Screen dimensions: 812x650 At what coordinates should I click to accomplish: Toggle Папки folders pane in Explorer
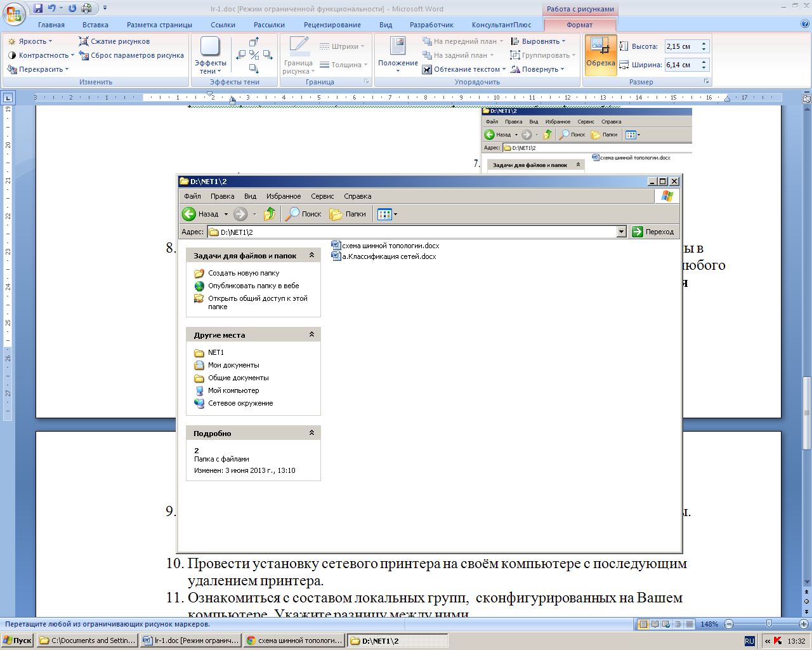pyautogui.click(x=348, y=214)
